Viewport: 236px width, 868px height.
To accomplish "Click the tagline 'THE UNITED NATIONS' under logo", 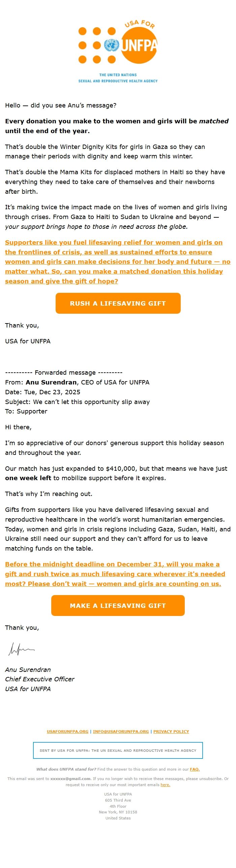I will (x=118, y=75).
